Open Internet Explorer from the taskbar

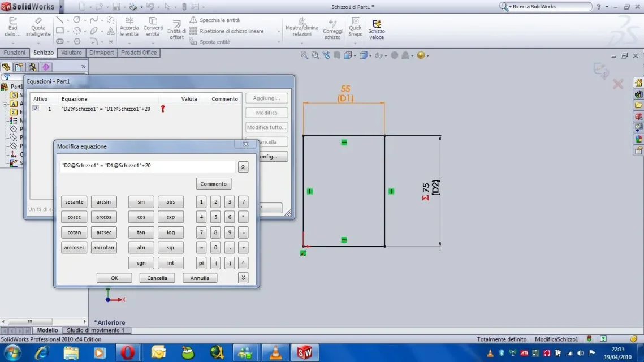(41, 352)
